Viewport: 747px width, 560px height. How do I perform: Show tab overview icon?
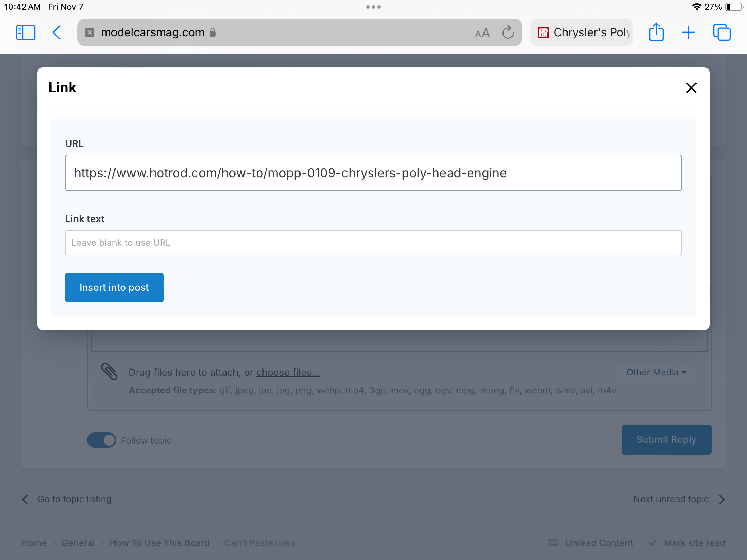point(722,32)
